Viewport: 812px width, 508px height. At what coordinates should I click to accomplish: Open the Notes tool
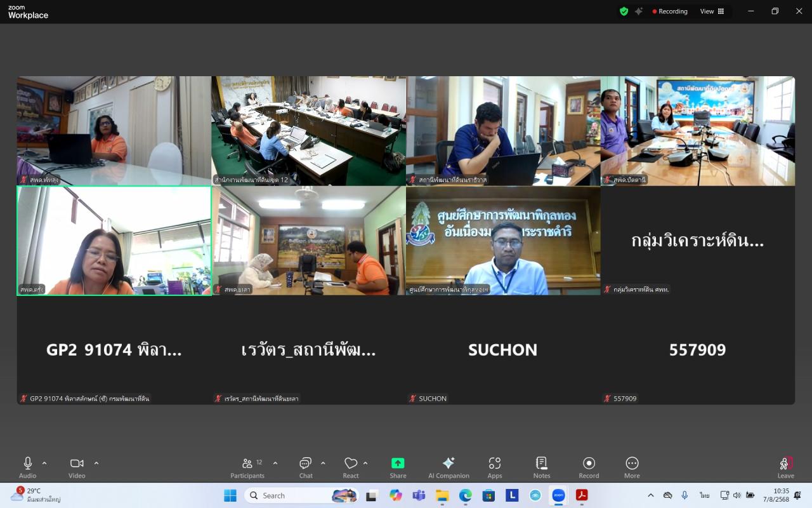(542, 467)
